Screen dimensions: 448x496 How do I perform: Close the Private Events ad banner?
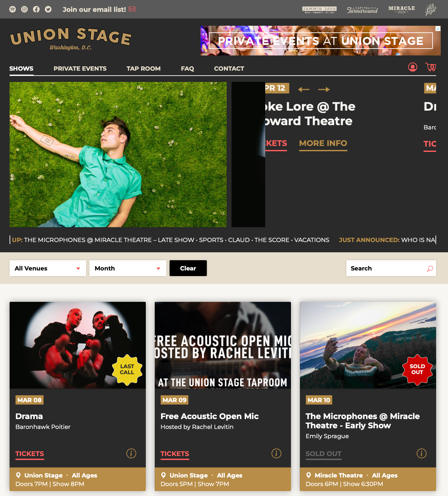coord(438,29)
